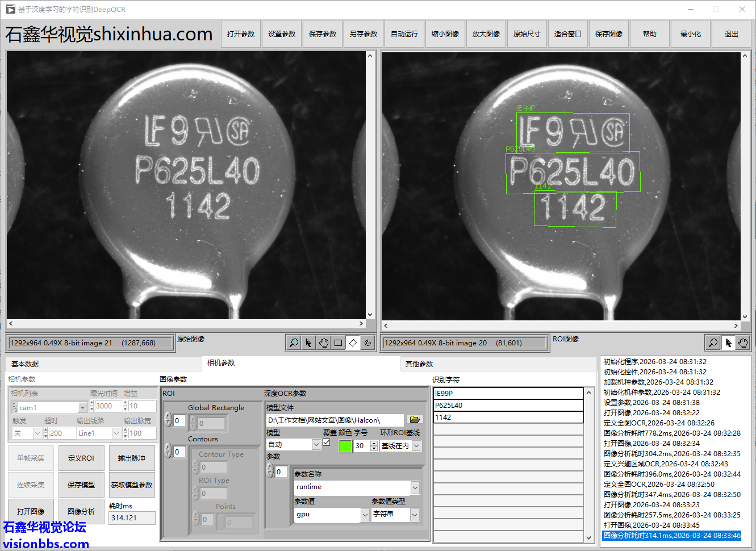Click the 模型文件 path input field
The height and width of the screenshot is (551, 756).
click(x=334, y=420)
